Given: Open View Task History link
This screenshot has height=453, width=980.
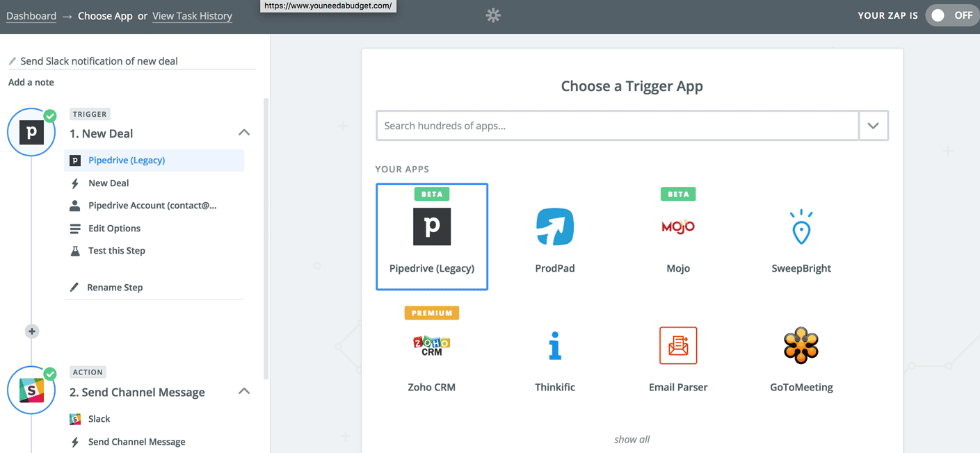Looking at the screenshot, I should click(192, 16).
